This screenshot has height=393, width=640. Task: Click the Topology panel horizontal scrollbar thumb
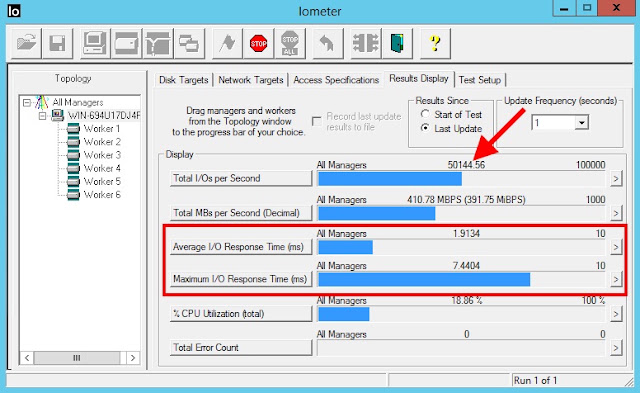point(77,358)
